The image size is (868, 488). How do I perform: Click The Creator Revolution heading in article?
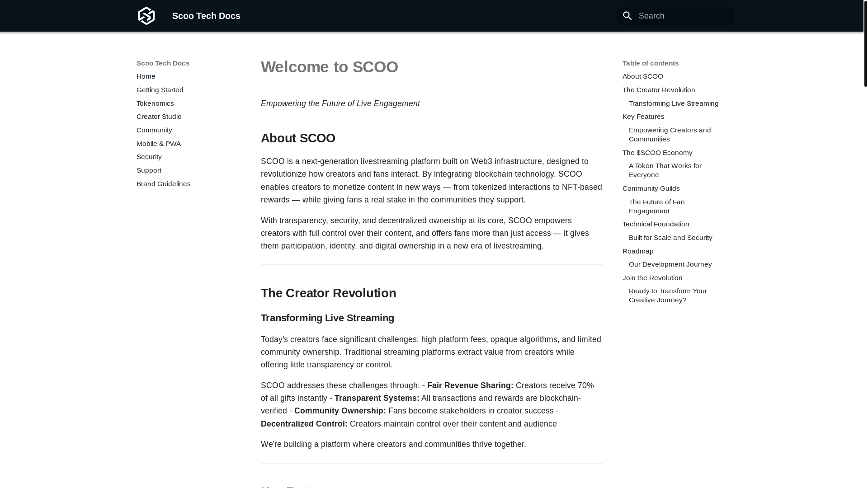(x=329, y=293)
